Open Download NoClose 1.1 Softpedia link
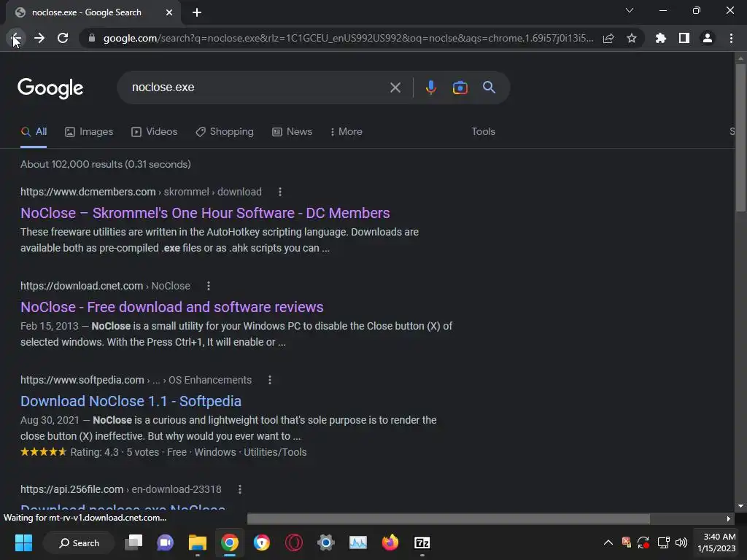The image size is (747, 560). 131,402
